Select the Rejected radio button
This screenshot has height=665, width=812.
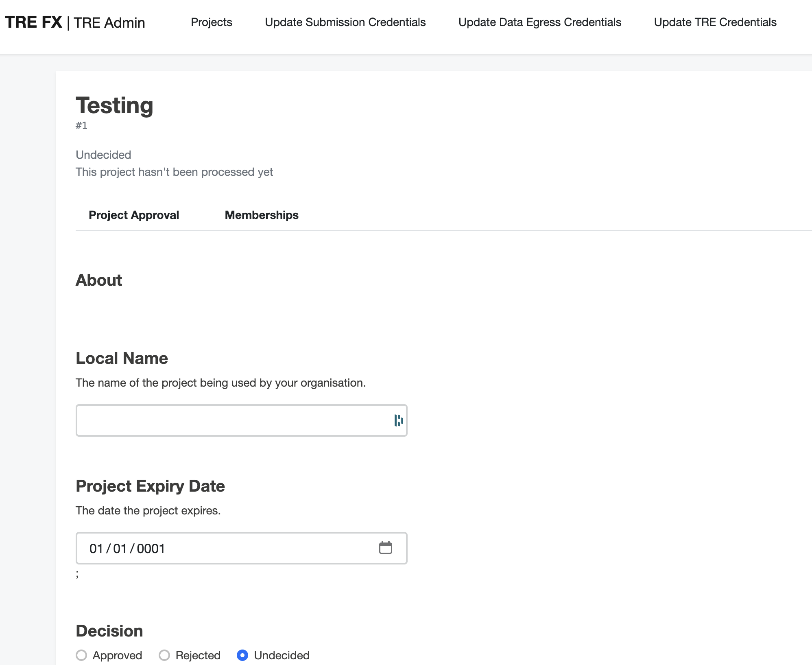[164, 655]
